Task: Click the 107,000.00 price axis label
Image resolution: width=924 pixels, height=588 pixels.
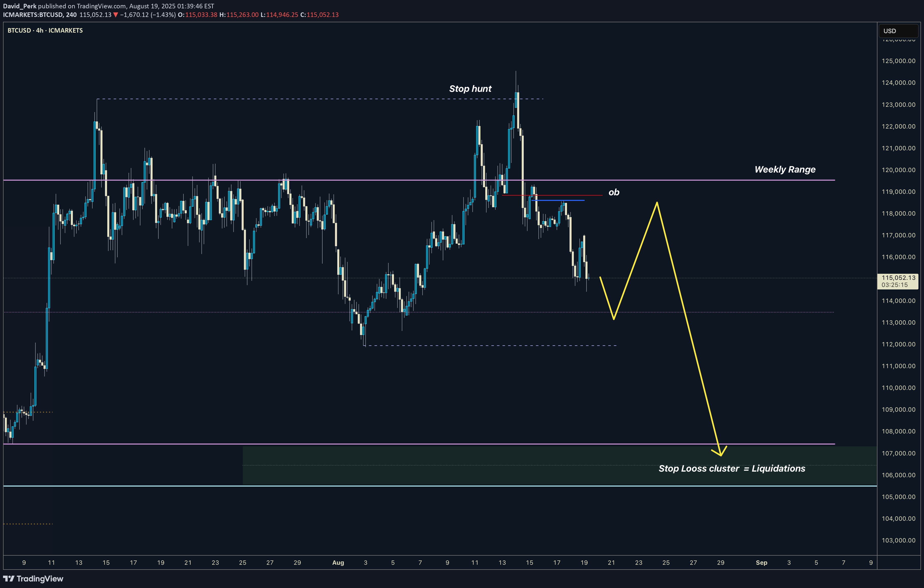Action: (898, 453)
